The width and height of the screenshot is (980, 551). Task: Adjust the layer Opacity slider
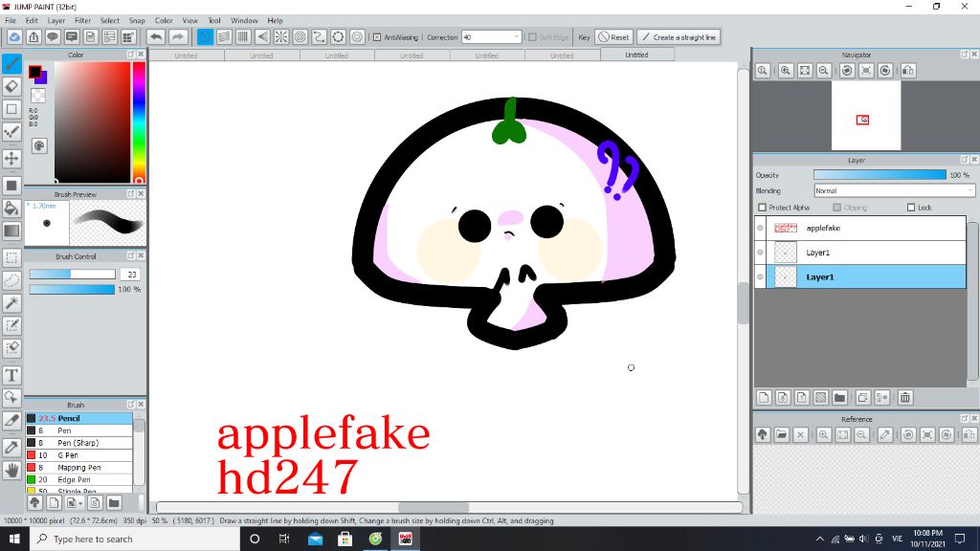pyautogui.click(x=880, y=175)
